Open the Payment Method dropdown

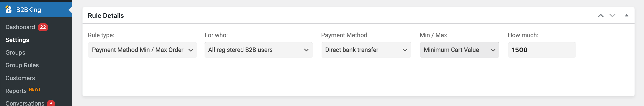[366, 50]
